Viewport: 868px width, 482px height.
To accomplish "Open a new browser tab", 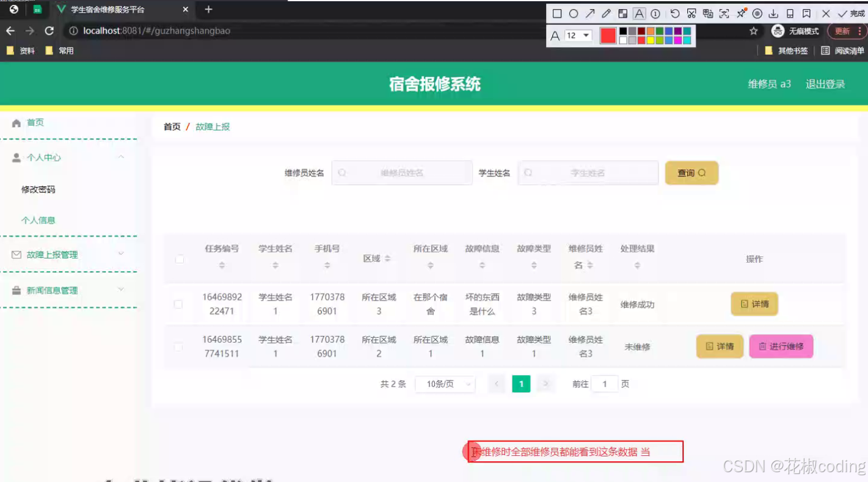I will coord(208,9).
